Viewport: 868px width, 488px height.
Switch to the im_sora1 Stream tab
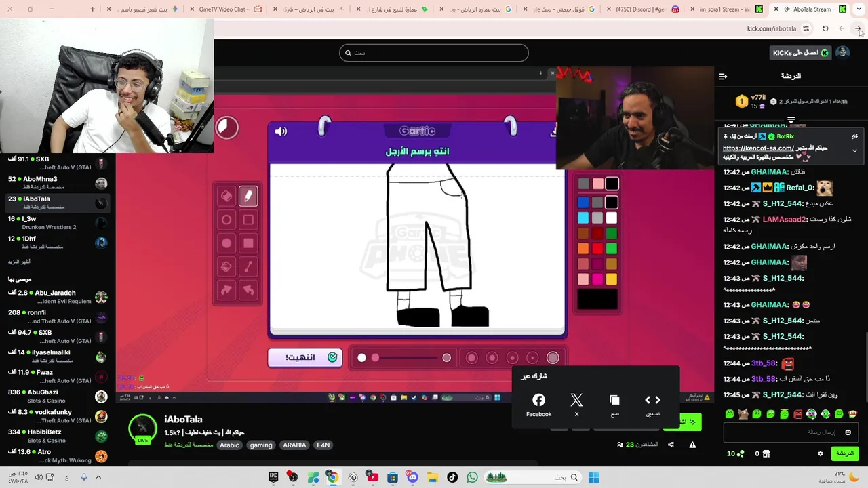tap(725, 9)
